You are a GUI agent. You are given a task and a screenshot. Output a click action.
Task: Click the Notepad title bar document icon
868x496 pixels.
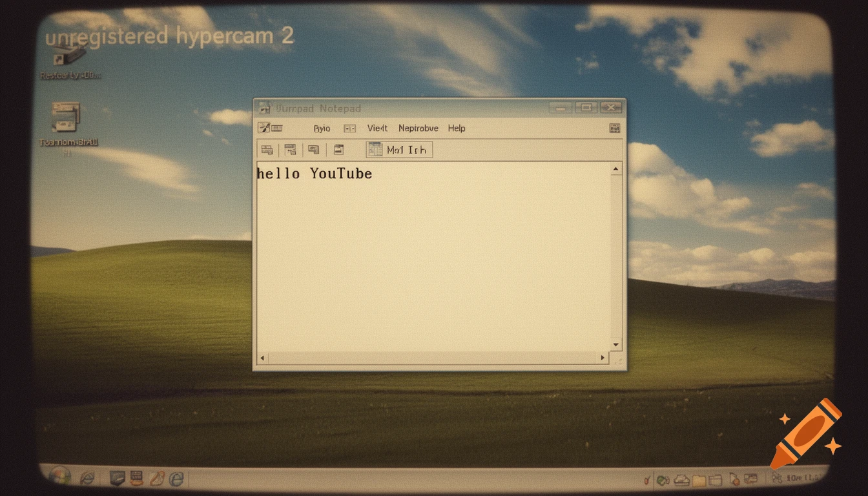(264, 108)
